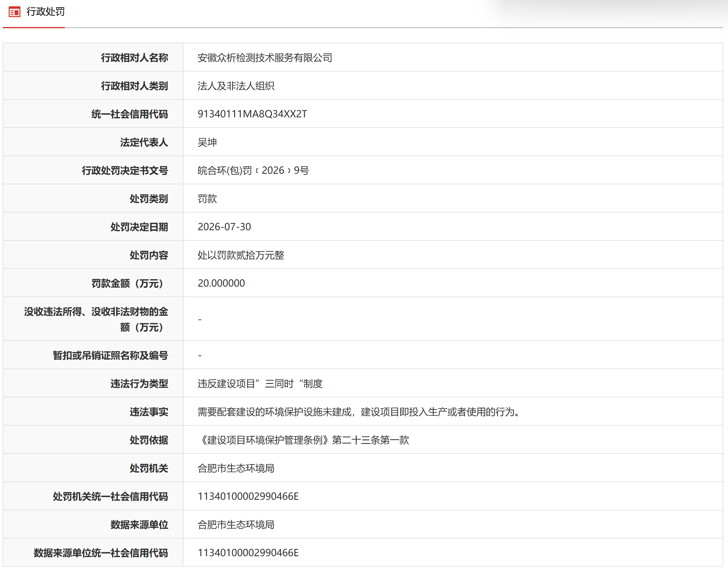The height and width of the screenshot is (579, 728).
Task: Click the penalty type value 罚款
Action: (207, 198)
